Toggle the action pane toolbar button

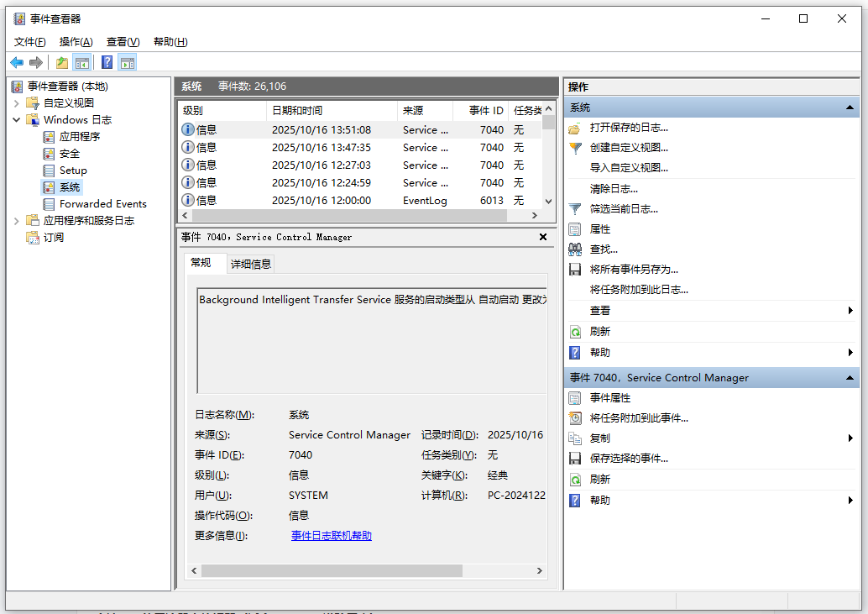(x=127, y=62)
